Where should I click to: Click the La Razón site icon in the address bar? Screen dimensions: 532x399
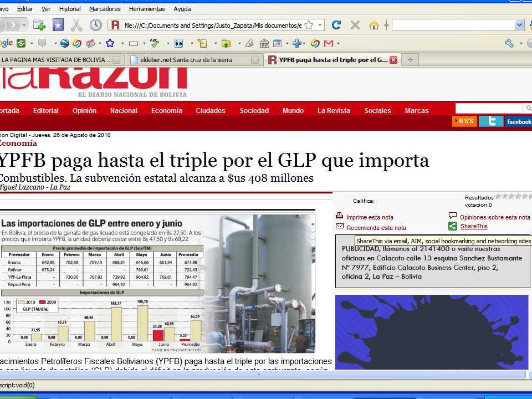pyautogui.click(x=115, y=25)
